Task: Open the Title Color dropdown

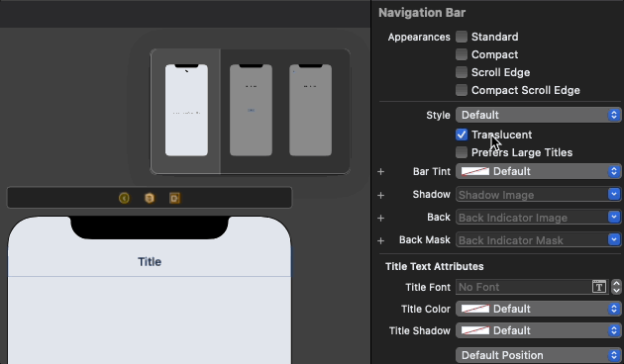Action: (538, 309)
